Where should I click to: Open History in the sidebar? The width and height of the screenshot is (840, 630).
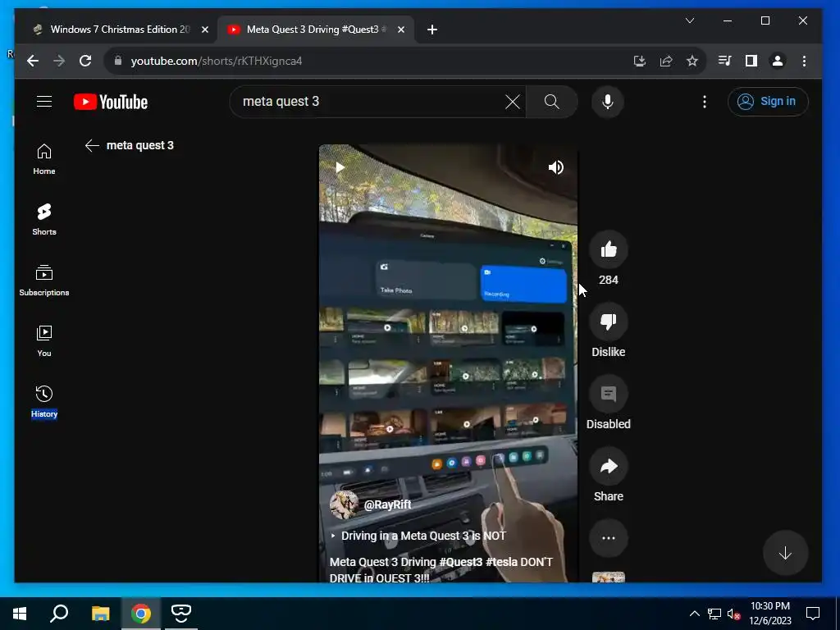coord(44,401)
